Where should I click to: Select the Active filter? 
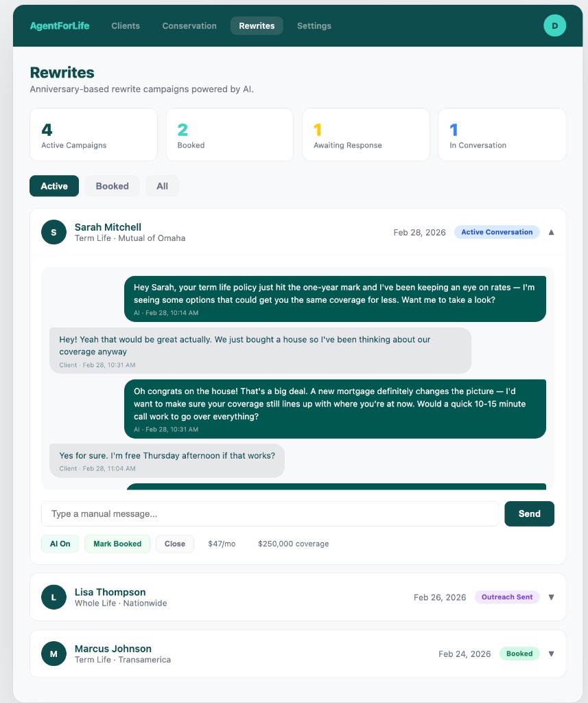54,186
